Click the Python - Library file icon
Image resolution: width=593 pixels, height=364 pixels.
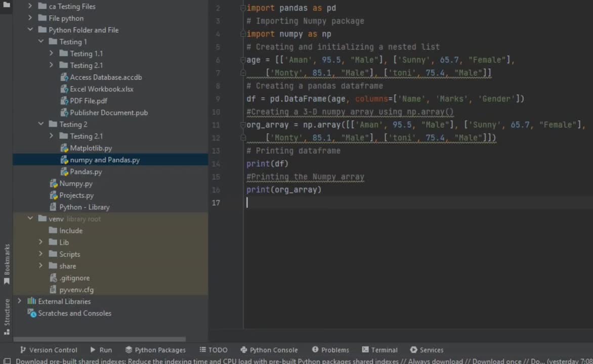(x=53, y=207)
